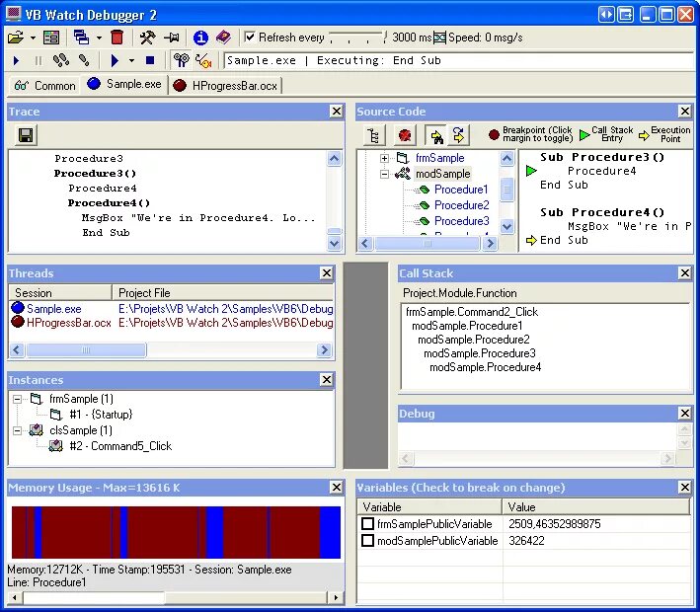Check the modSamplePublicVariable checkbox
700x612 pixels.
[367, 541]
